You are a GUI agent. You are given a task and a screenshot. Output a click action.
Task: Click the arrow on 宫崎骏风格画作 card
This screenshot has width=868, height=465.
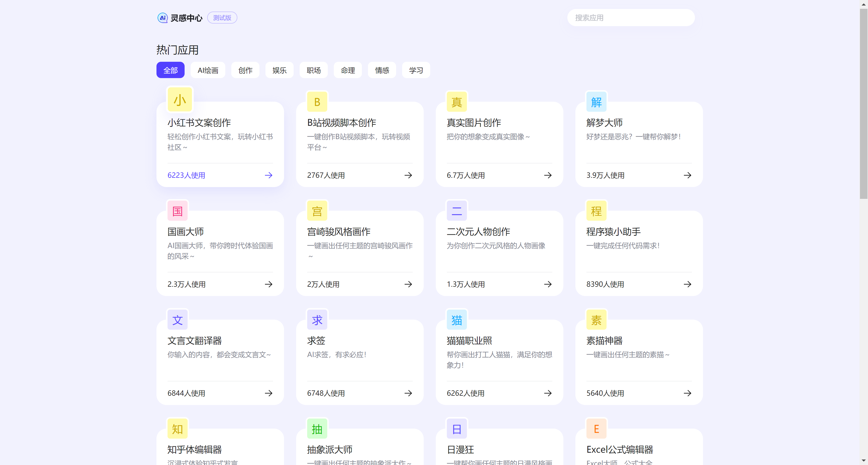click(408, 284)
